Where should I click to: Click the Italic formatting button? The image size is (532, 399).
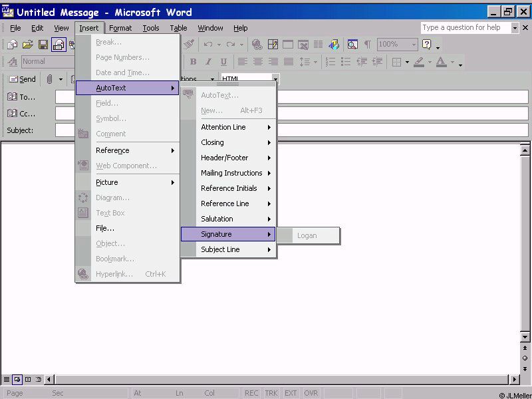pyautogui.click(x=208, y=62)
